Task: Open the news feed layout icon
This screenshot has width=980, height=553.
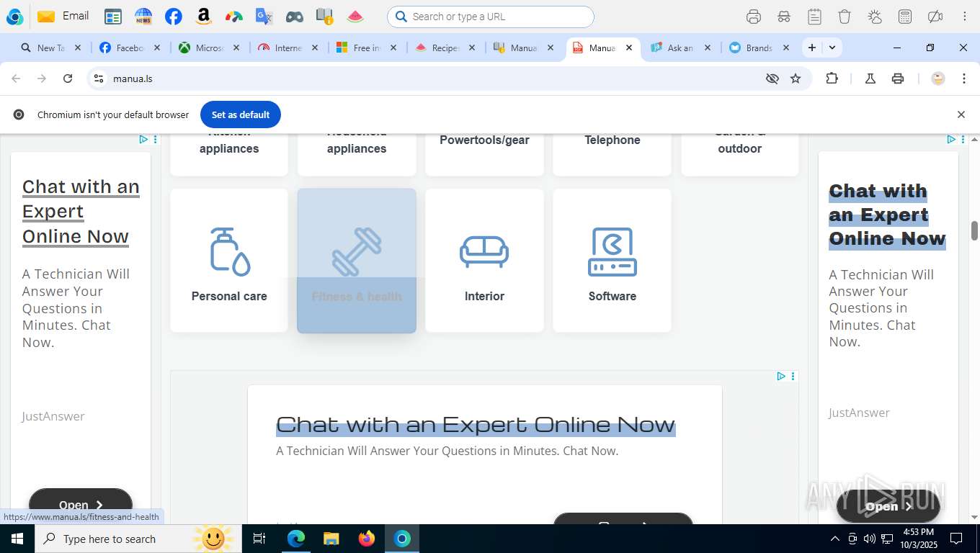Action: coord(113,17)
